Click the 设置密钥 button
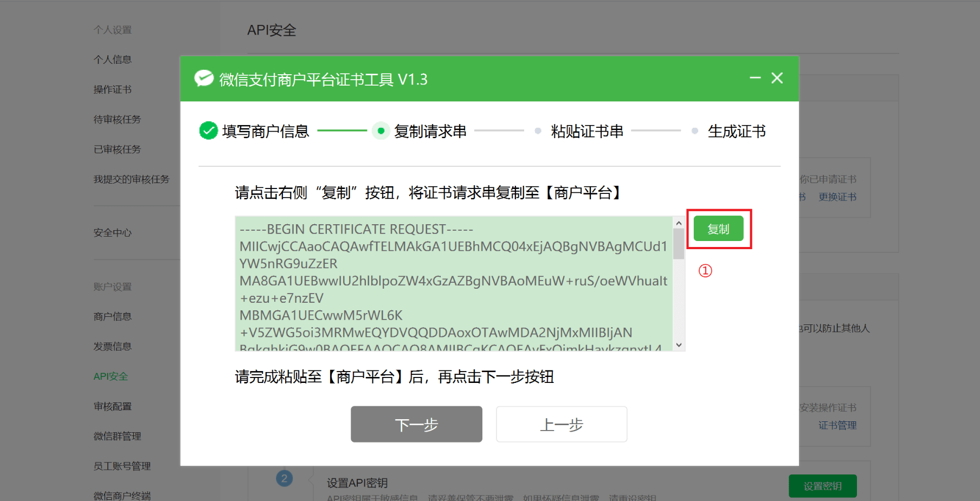980x501 pixels. point(822,486)
